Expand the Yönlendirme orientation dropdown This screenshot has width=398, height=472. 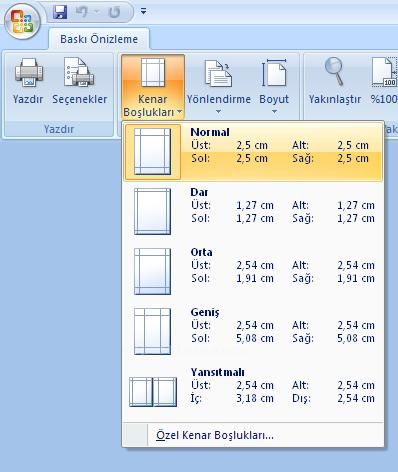tap(218, 86)
